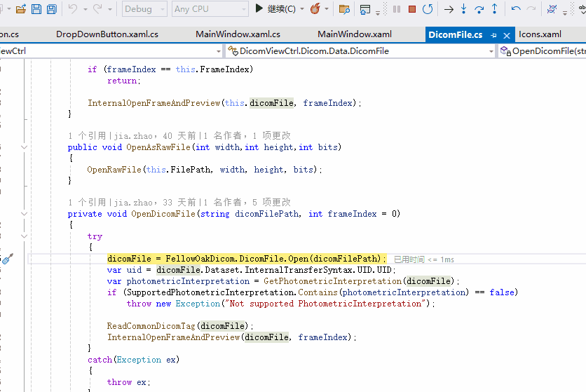
Task: Switch to the Icons.xaml tab
Action: click(x=540, y=34)
